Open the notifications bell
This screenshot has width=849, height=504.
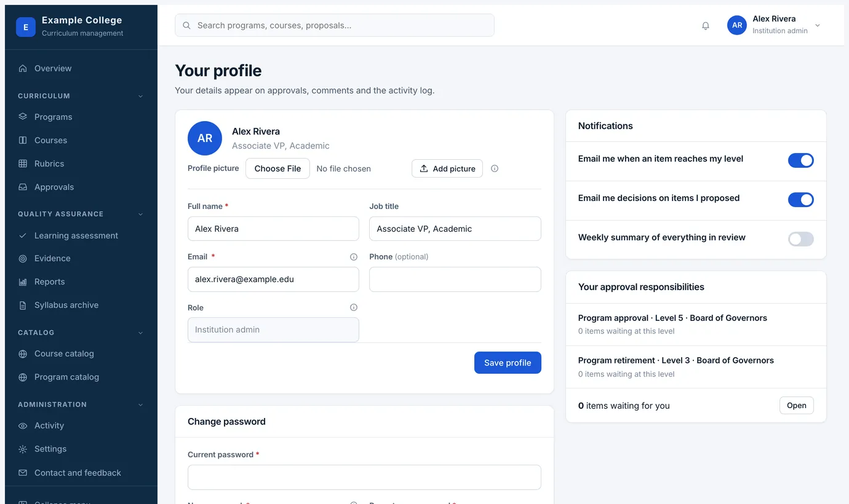(706, 26)
